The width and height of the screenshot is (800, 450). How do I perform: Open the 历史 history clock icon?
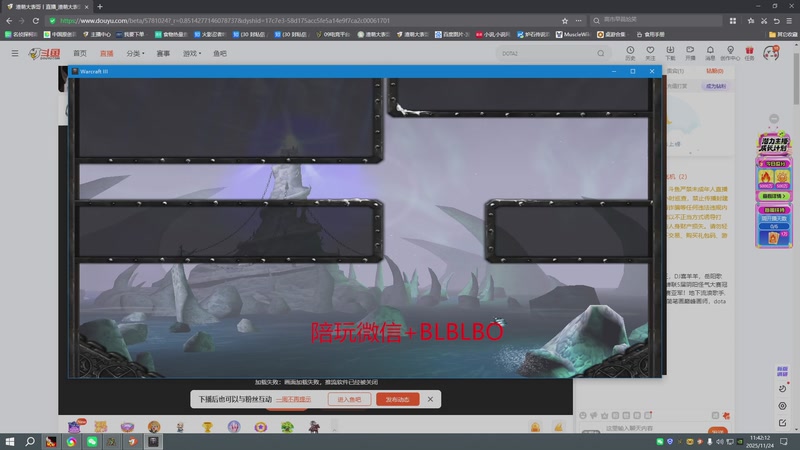[630, 53]
